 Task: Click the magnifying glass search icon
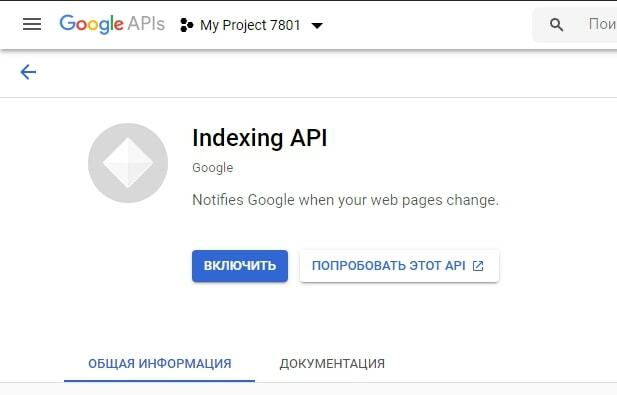556,25
